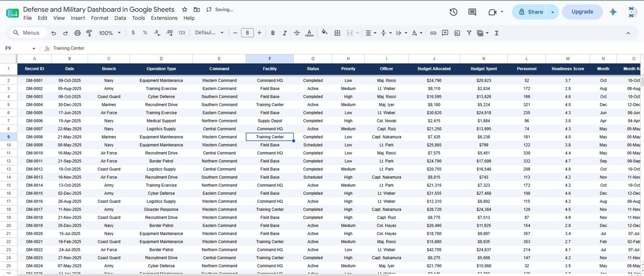Undo the last action
The height and width of the screenshot is (276, 644).
[x=54, y=33]
